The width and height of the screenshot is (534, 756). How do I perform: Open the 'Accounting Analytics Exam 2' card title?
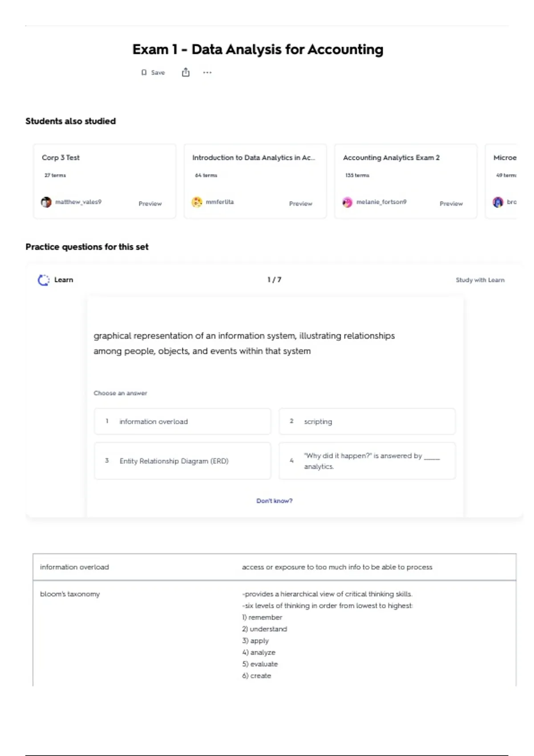tap(391, 158)
